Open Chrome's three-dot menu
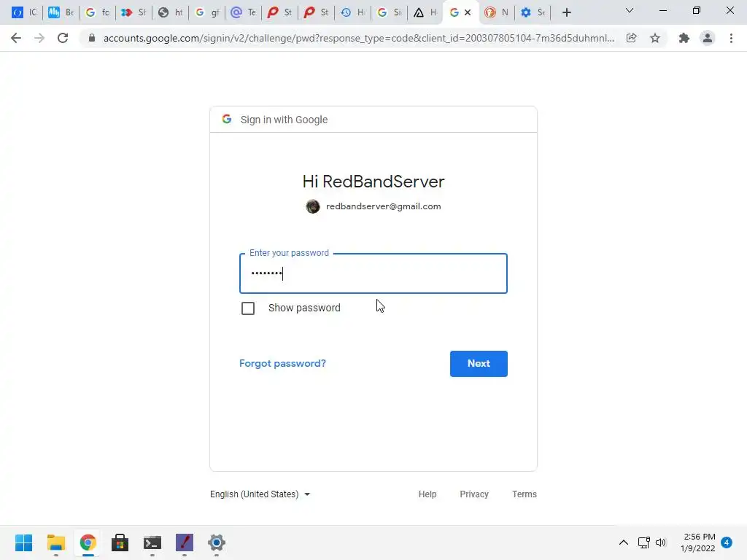The width and height of the screenshot is (747, 560). tap(731, 38)
